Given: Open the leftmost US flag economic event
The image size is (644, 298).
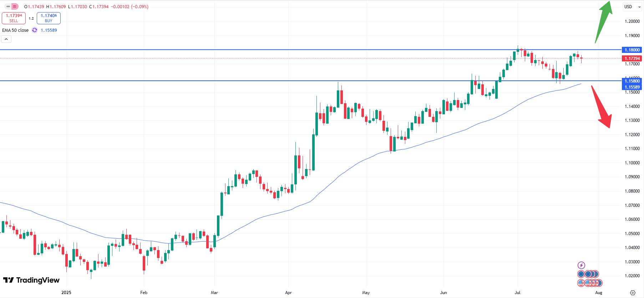Looking at the screenshot, I should (x=581, y=283).
